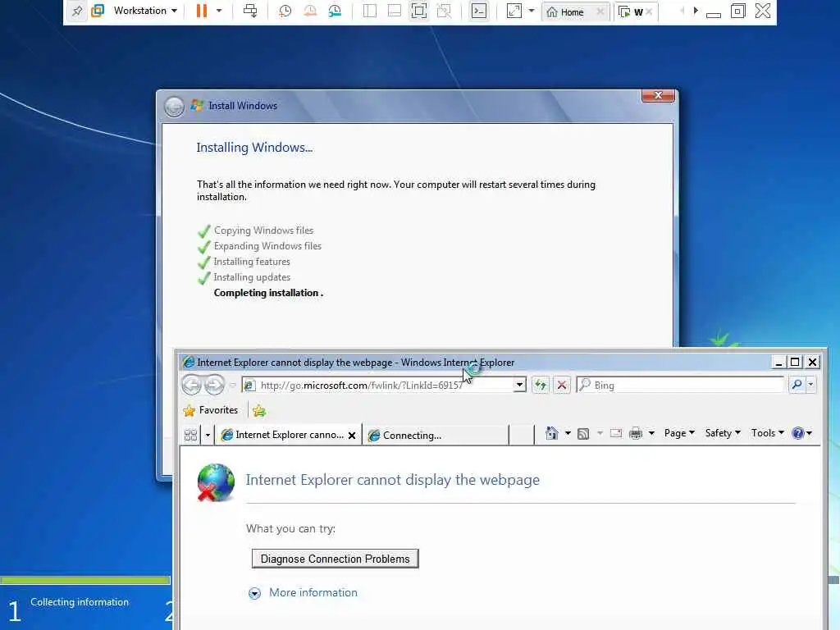Select the VM tab labeled W
Screen dimensions: 840x630
tap(634, 11)
